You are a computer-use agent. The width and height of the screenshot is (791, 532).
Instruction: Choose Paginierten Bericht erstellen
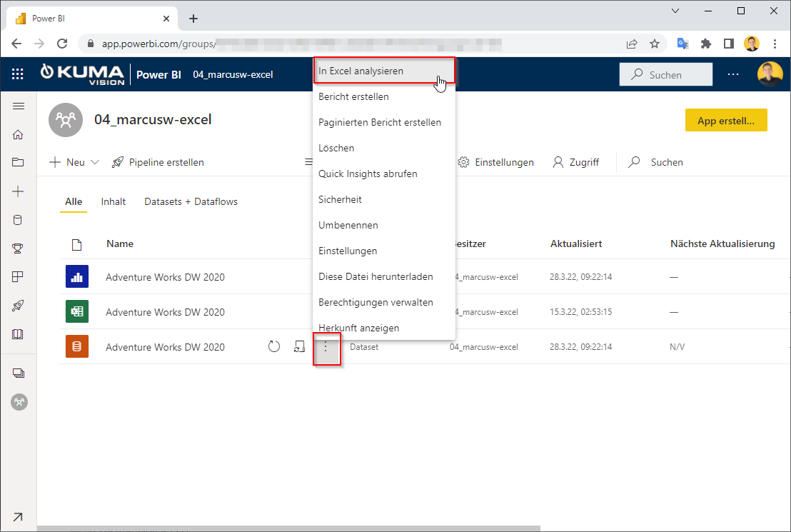[384, 122]
